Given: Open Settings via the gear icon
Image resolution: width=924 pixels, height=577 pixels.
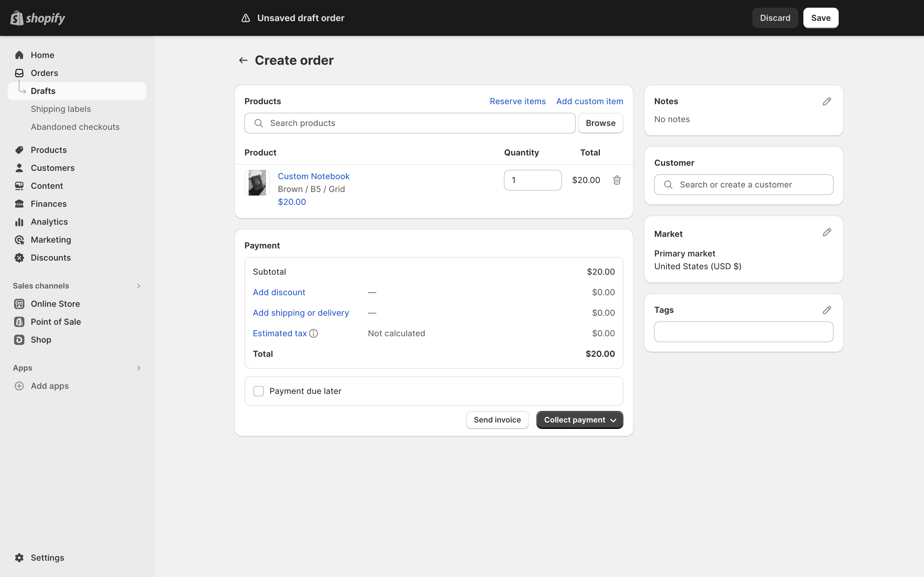Looking at the screenshot, I should click(x=20, y=557).
